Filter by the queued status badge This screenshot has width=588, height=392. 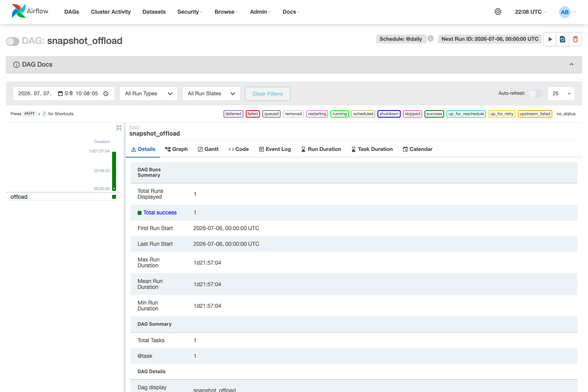coord(271,114)
